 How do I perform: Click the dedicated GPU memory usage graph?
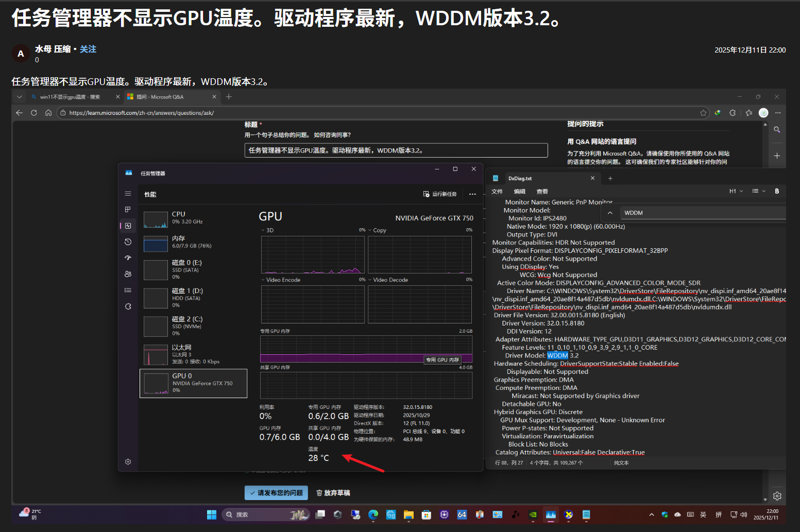[x=366, y=349]
